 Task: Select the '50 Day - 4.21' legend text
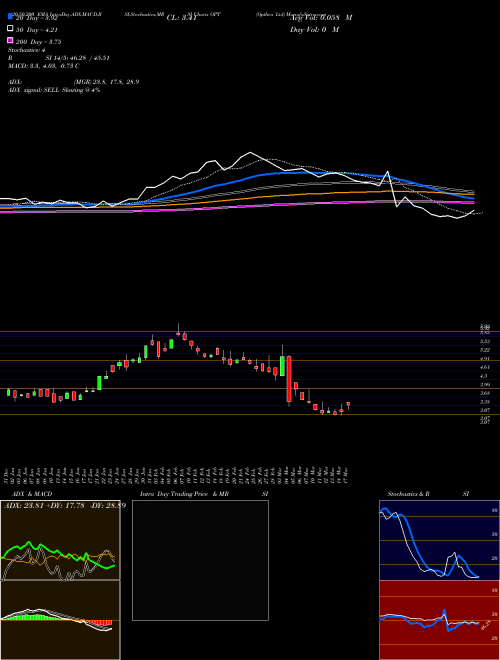pyautogui.click(x=37, y=30)
